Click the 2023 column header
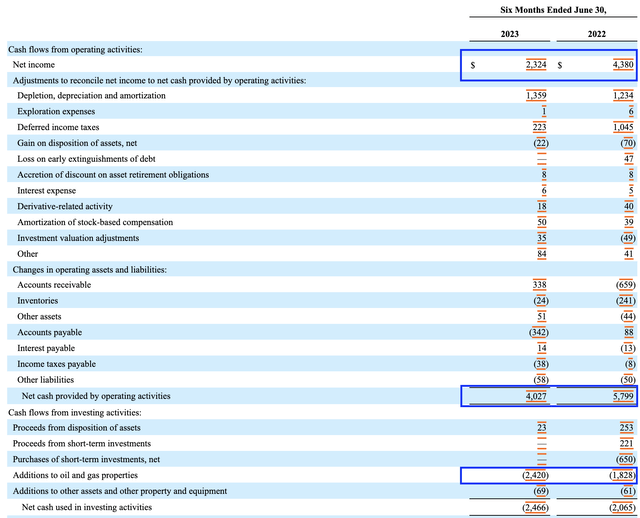 pyautogui.click(x=510, y=34)
